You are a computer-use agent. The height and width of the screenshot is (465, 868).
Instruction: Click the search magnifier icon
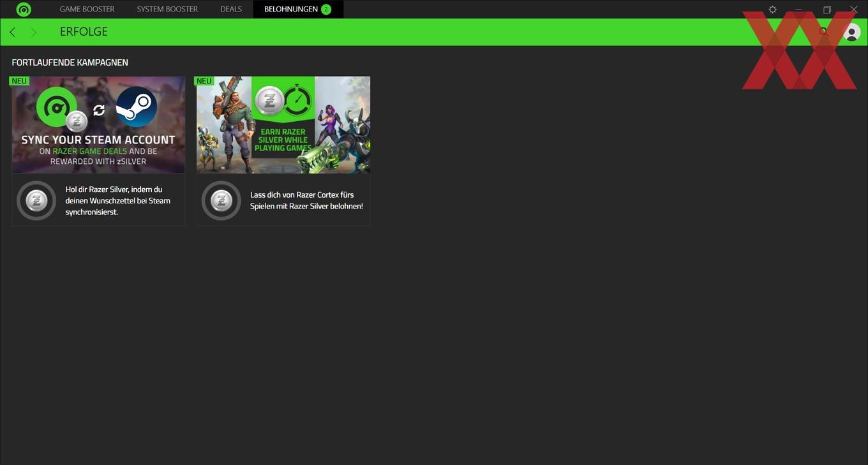coord(824,32)
